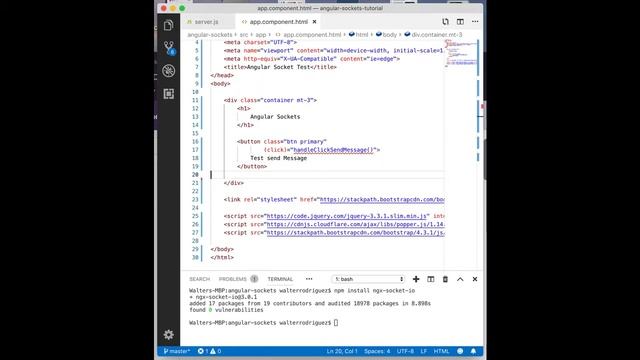This screenshot has height=360, width=640.
Task: Create a new terminal with plus icon
Action: click(416, 279)
